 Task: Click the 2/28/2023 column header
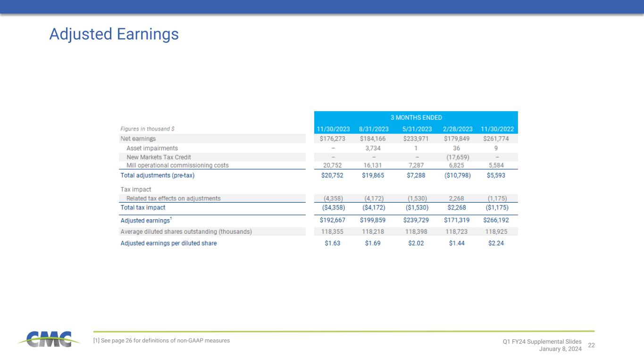coord(457,129)
